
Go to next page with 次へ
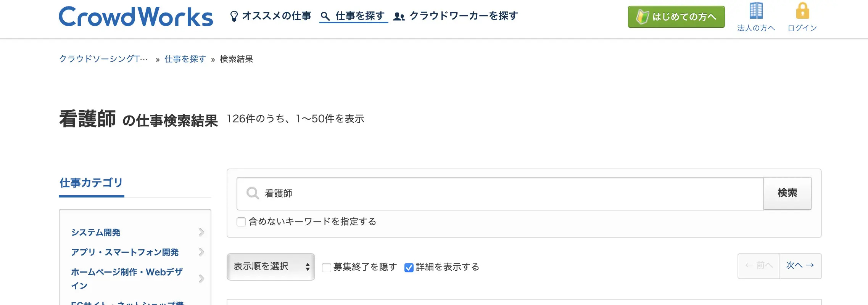[x=800, y=266]
